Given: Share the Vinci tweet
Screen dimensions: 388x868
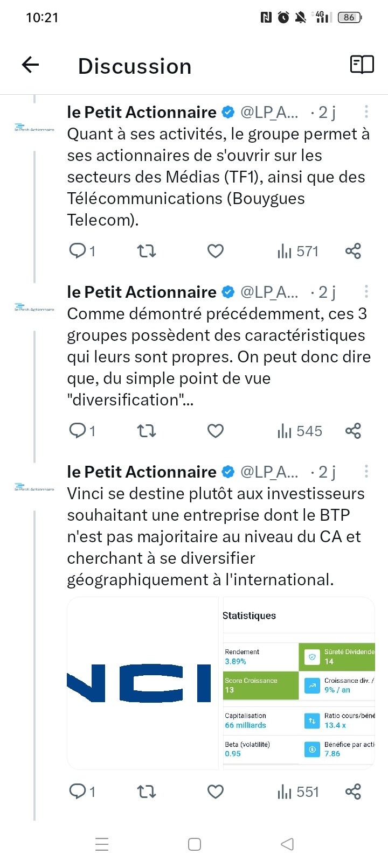Looking at the screenshot, I should click(353, 792).
